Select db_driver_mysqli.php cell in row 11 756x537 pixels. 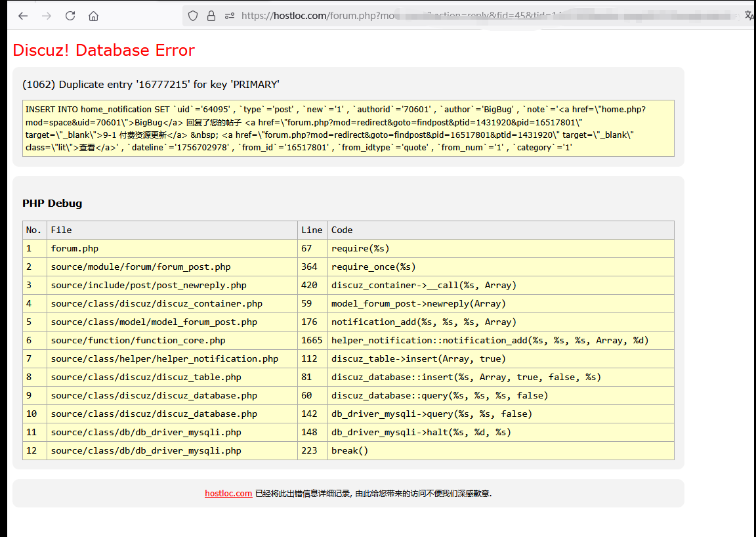click(172, 432)
